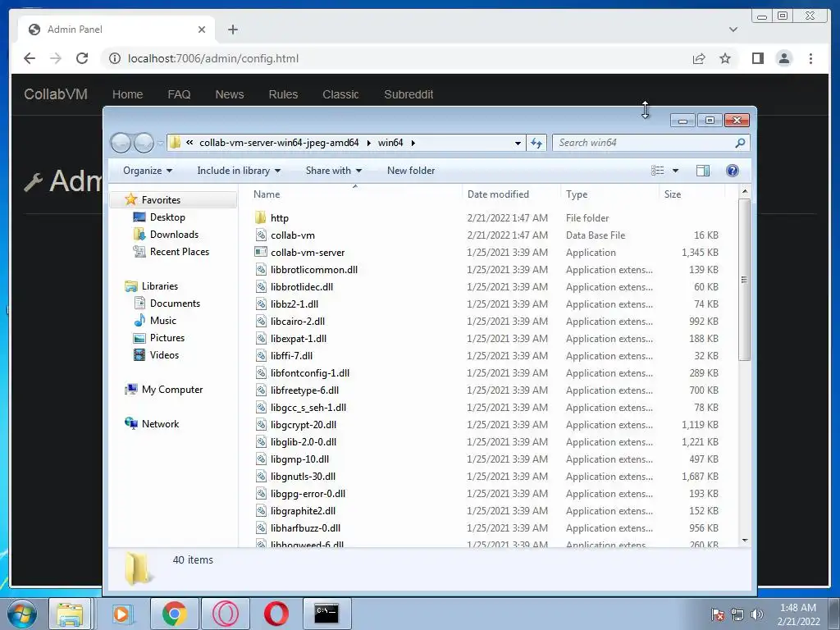
Task: Toggle the Chrome side panel icon
Action: tap(757, 58)
